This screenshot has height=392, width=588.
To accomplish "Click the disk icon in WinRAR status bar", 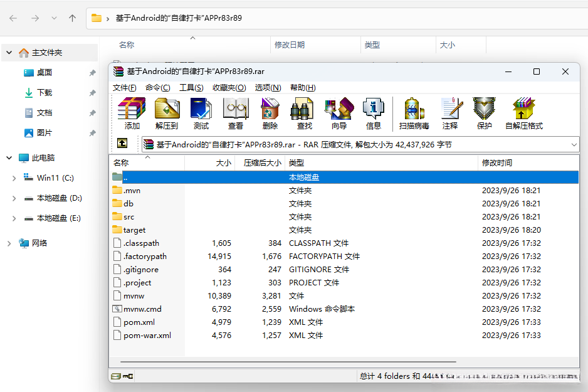I will [116, 376].
